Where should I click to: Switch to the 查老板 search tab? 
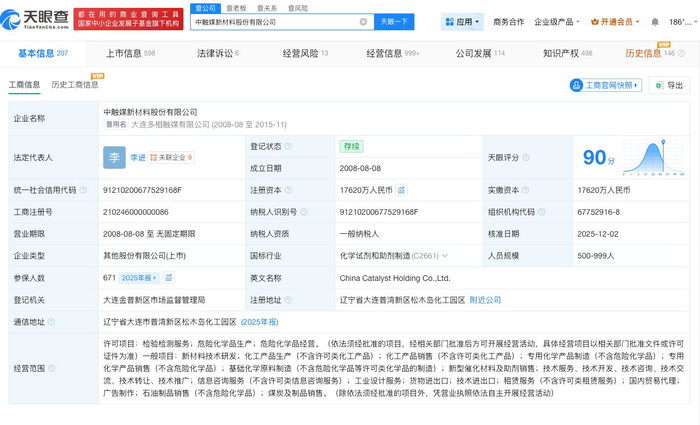[236, 8]
